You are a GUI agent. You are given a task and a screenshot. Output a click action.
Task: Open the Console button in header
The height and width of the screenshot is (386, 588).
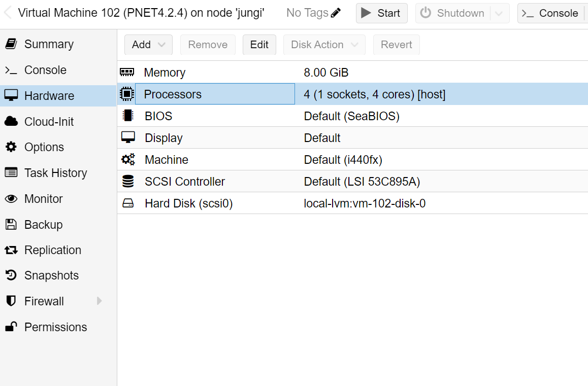(551, 13)
